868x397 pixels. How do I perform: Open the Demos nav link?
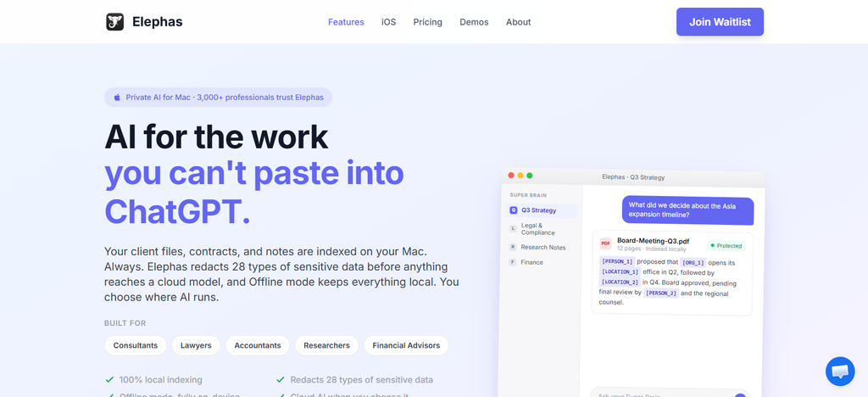pyautogui.click(x=474, y=22)
